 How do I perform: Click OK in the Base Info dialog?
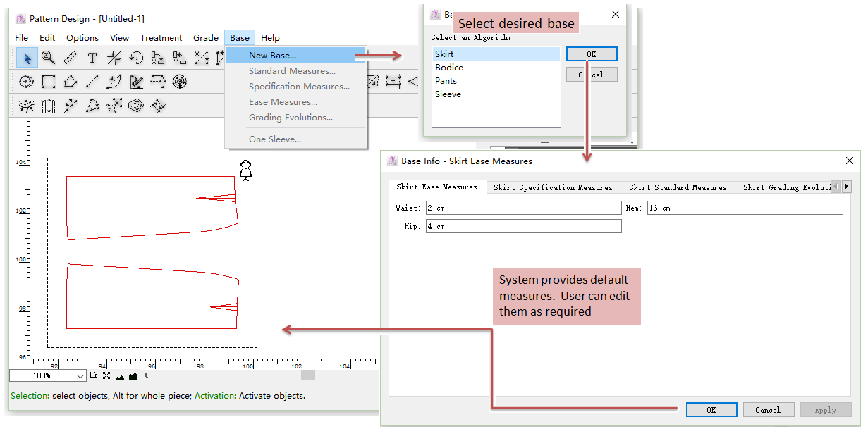point(711,410)
